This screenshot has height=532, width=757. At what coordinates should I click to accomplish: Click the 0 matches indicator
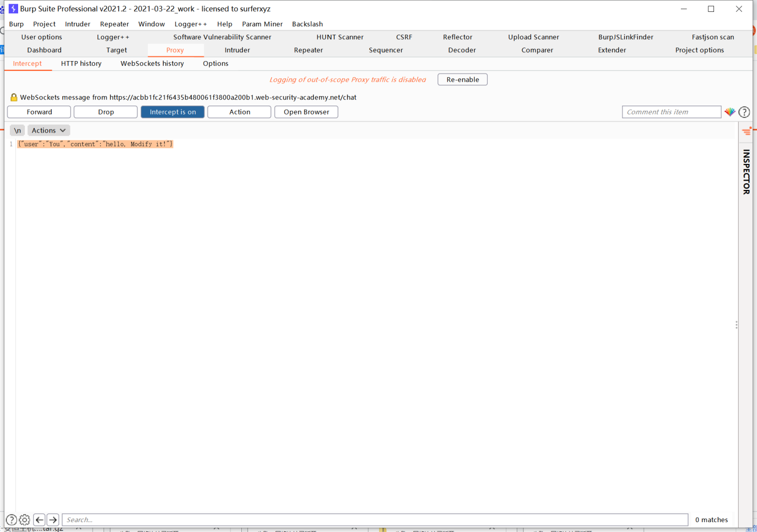tap(711, 520)
